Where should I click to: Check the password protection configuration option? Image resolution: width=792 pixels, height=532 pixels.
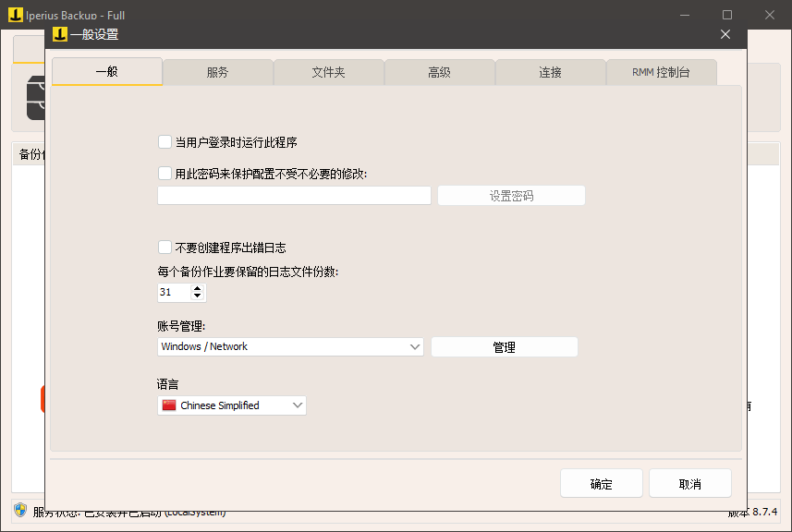click(164, 173)
